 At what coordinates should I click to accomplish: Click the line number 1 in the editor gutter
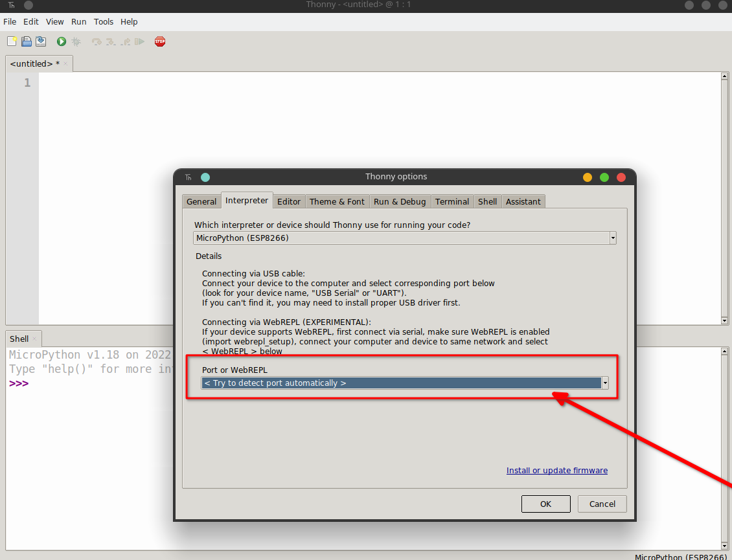click(27, 83)
